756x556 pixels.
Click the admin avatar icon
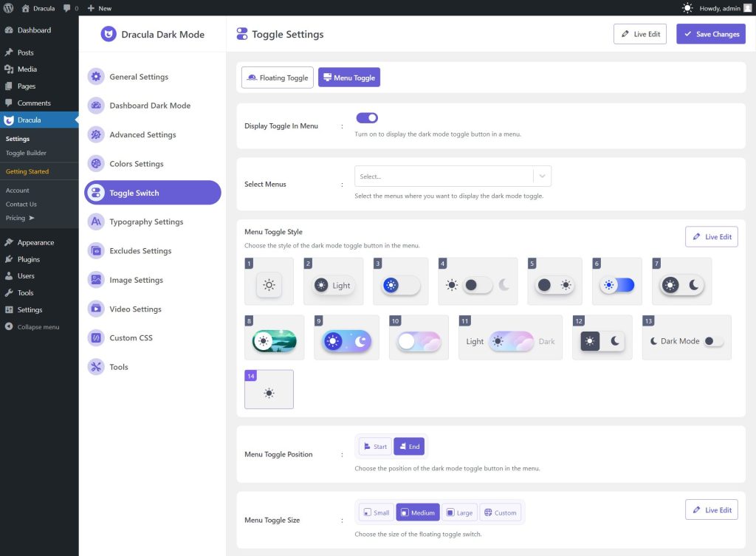(x=748, y=8)
